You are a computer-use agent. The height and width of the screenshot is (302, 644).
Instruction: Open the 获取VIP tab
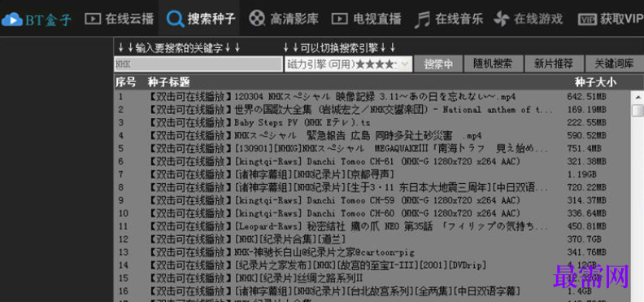point(611,19)
